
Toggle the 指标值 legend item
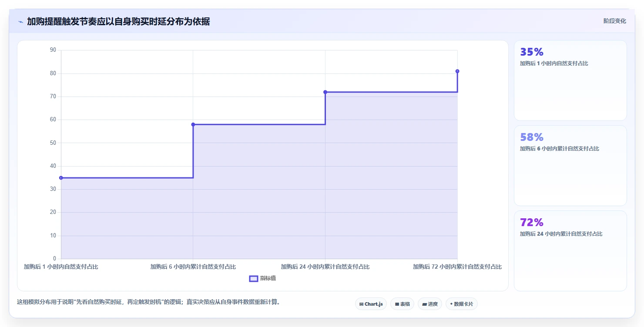(262, 278)
